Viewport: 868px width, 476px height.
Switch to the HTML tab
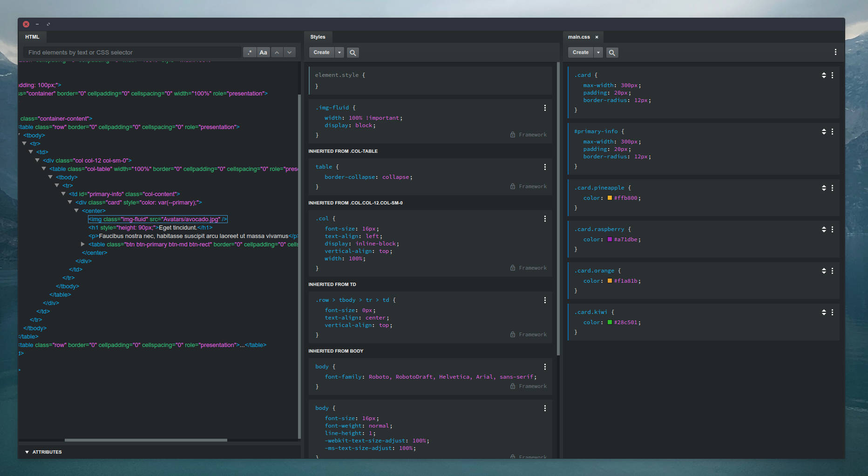(x=32, y=37)
